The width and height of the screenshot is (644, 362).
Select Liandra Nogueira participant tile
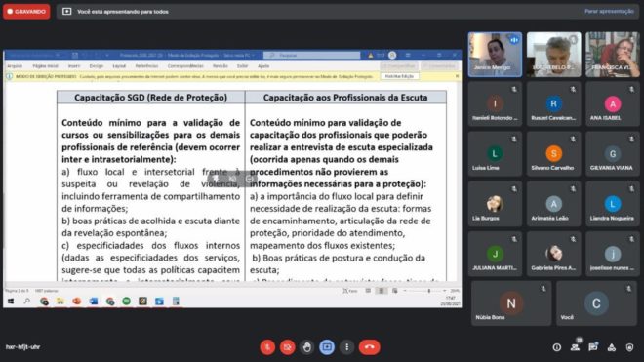click(613, 204)
